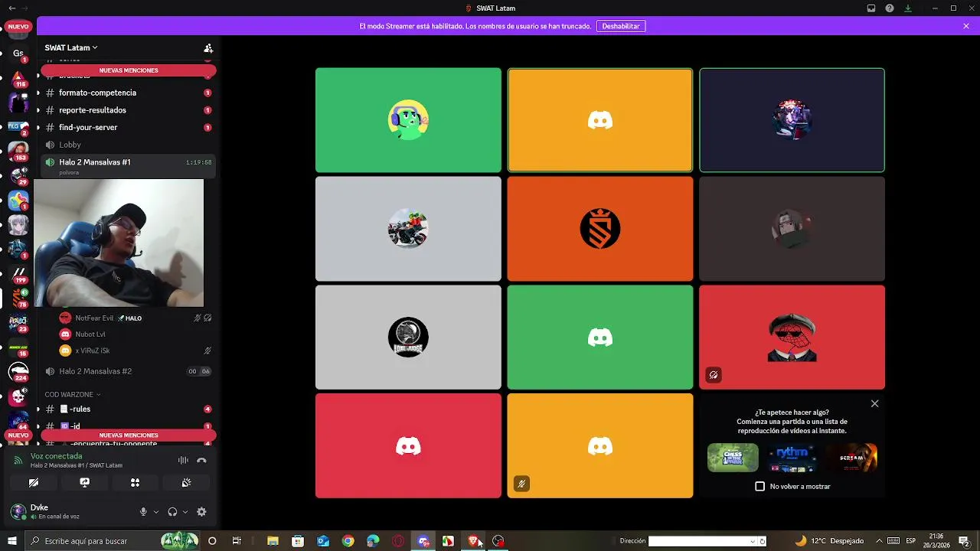This screenshot has width=980, height=551.
Task: Open connection signal status icon
Action: coord(18,460)
